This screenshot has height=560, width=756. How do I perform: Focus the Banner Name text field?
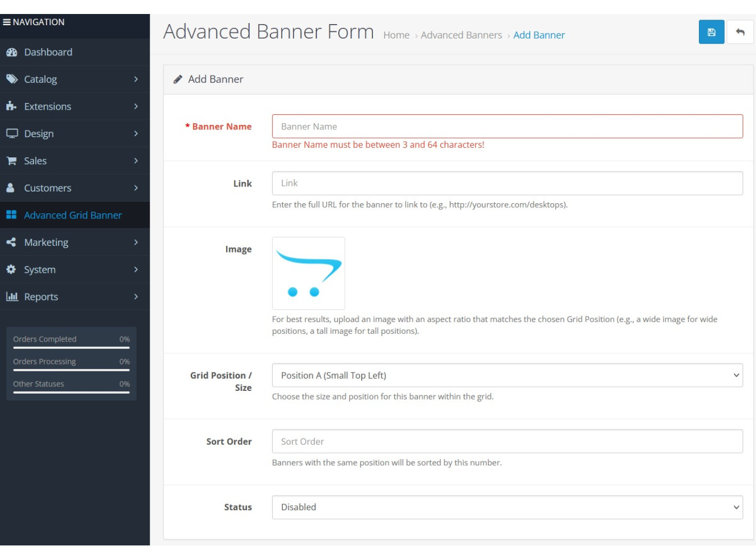(507, 127)
